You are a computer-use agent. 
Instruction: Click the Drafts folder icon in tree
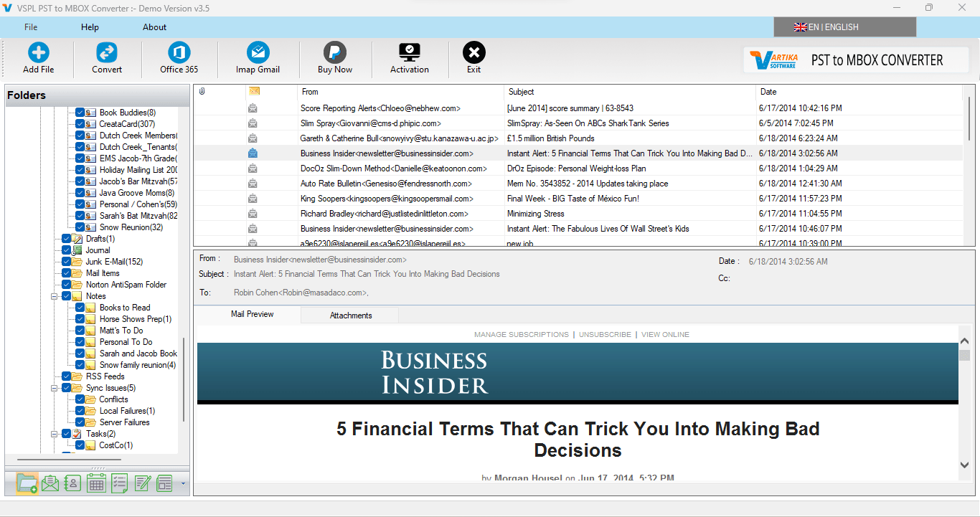point(77,239)
